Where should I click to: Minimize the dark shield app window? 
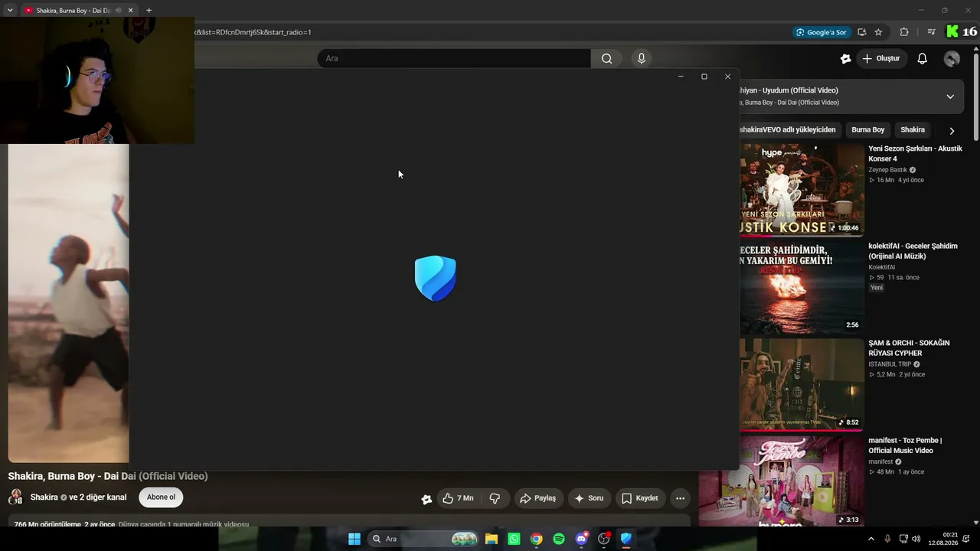681,77
